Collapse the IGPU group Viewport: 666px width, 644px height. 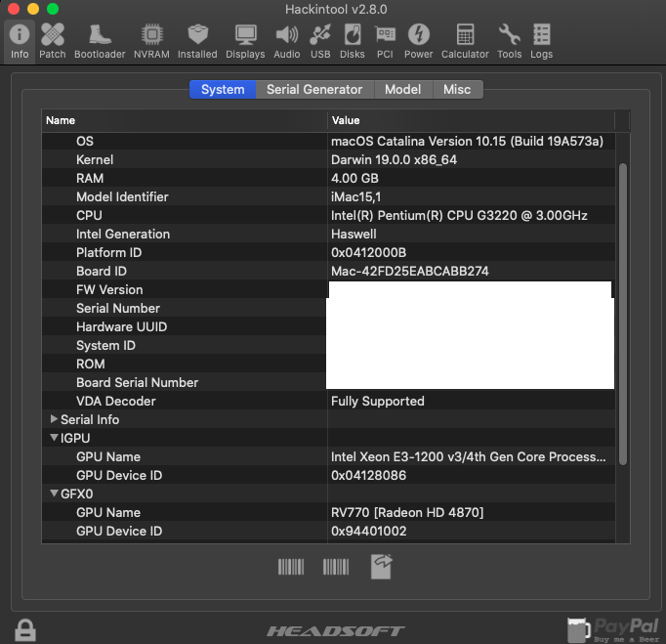pyautogui.click(x=54, y=438)
